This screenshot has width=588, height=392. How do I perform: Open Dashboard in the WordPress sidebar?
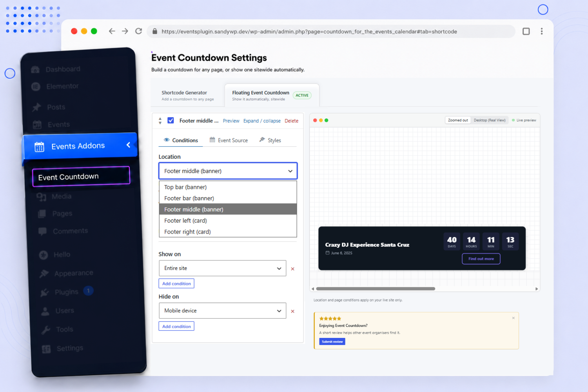pos(63,69)
